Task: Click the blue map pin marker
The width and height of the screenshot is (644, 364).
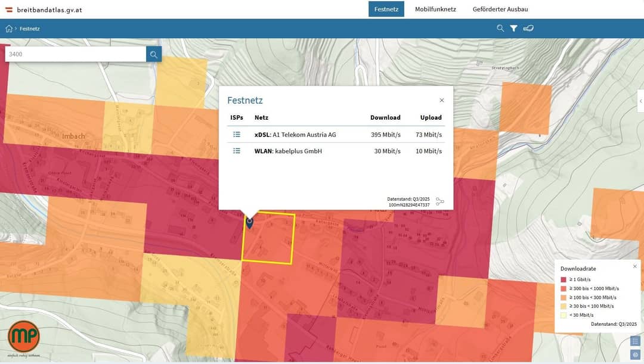Action: (x=249, y=222)
